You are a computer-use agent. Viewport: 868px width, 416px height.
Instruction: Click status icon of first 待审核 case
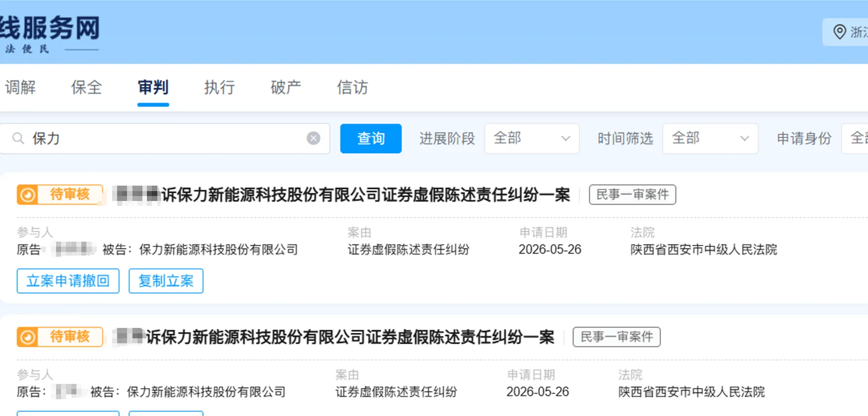coord(28,195)
